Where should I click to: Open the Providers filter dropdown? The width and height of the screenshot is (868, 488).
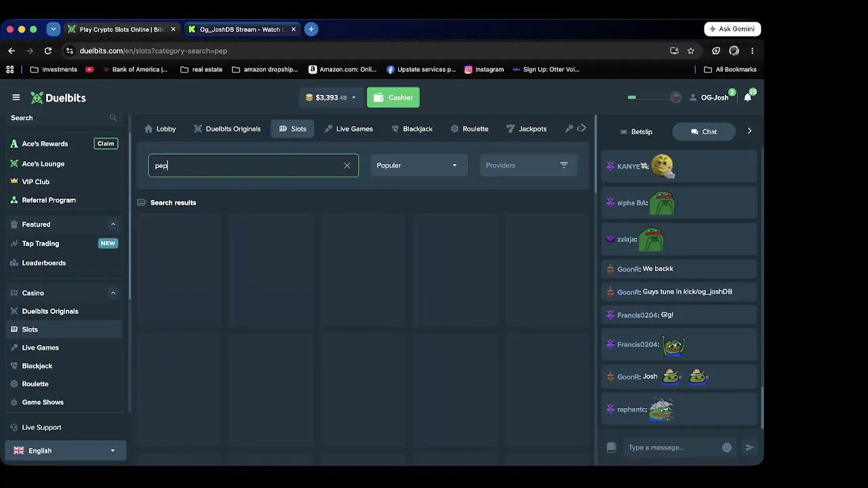(528, 165)
